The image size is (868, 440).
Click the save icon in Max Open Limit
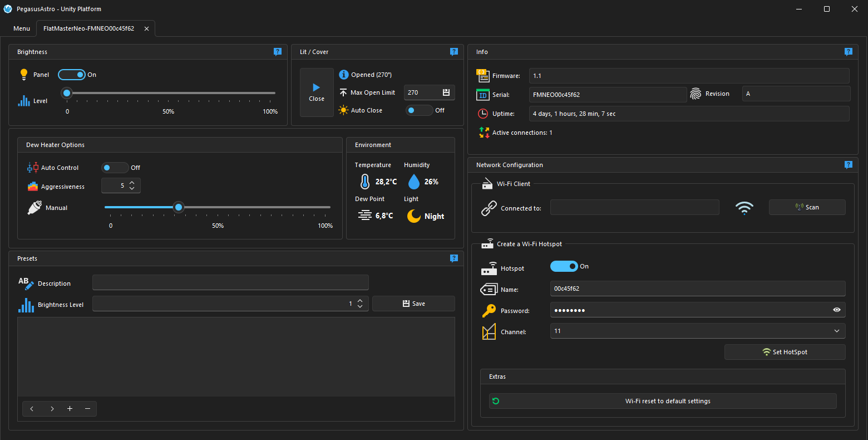(x=446, y=92)
